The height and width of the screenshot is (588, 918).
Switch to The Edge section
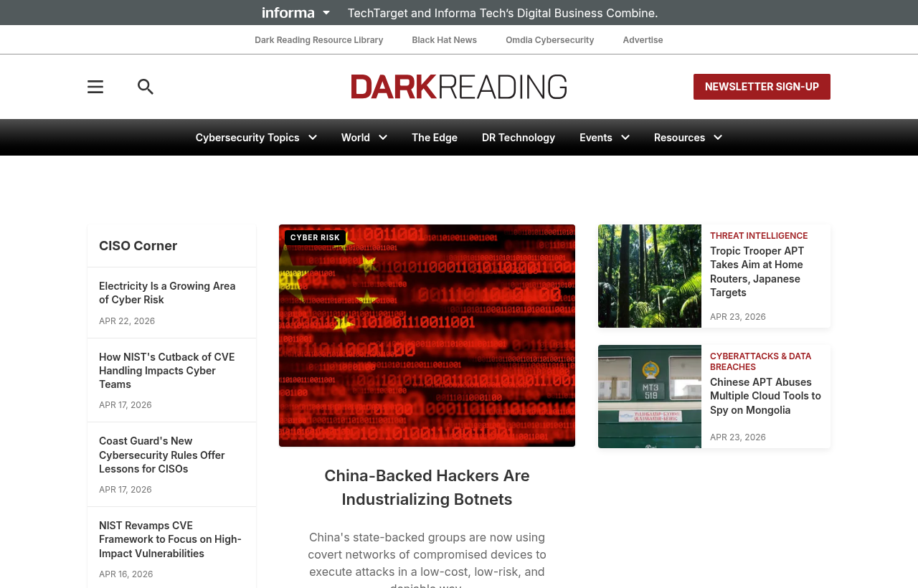(x=432, y=136)
